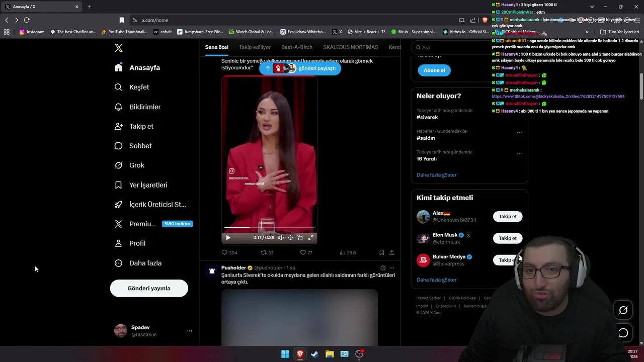Open İçerik Üreticisi Stüdyosu rocket item
The width and height of the screenshot is (644, 362).
point(150,204)
